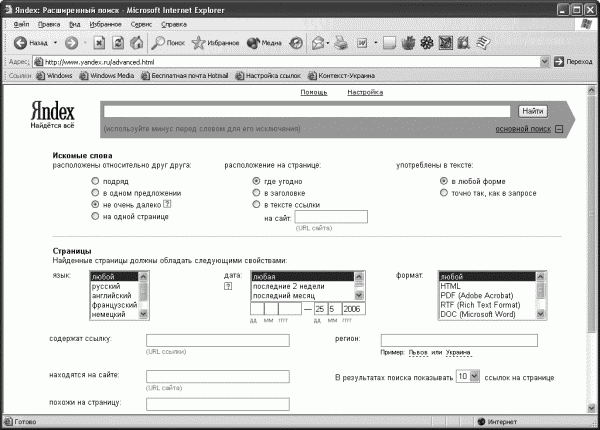600x430 pixels.
Task: Click the page vertical scrollbar track
Action: [592, 249]
